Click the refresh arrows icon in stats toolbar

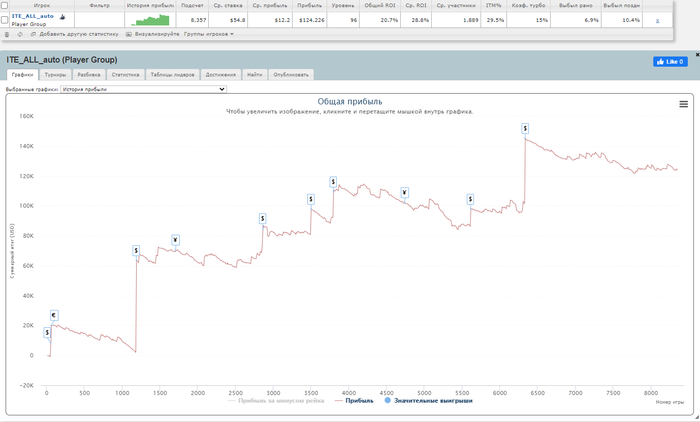click(x=20, y=34)
